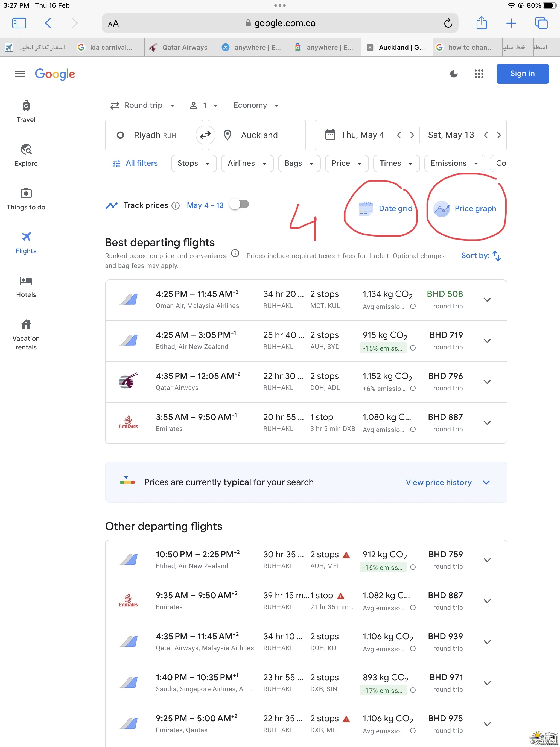560x747 pixels.
Task: Click the Riyadh origin input field
Action: [154, 135]
